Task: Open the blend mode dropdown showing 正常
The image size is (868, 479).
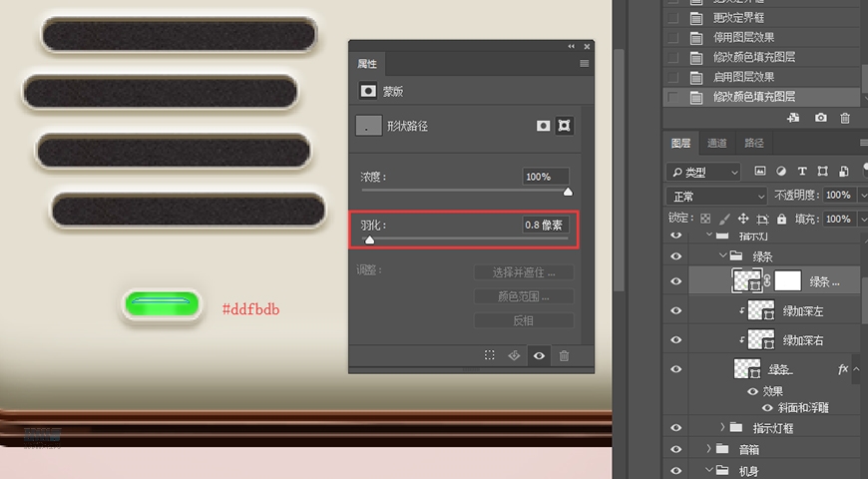Action: (716, 196)
